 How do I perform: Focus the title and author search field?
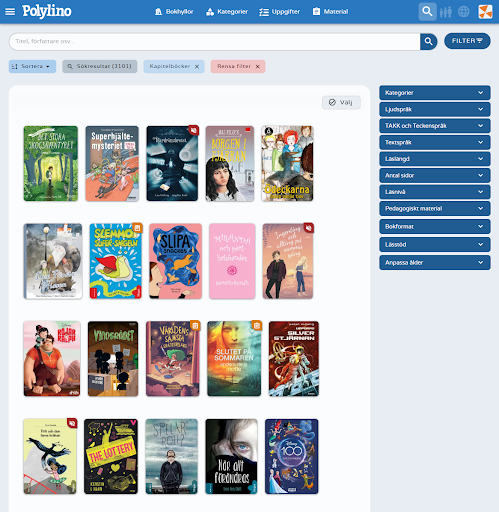coord(214,41)
